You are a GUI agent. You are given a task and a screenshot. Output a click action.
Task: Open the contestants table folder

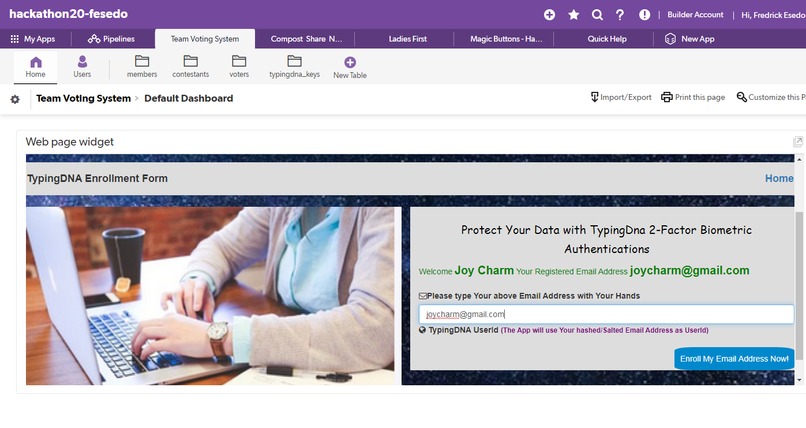[191, 67]
